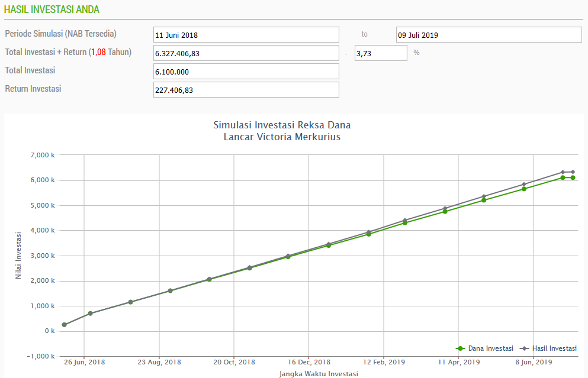Click the percentage return field showing 3,73
Viewport: 588px width, 378px height.
[x=381, y=53]
